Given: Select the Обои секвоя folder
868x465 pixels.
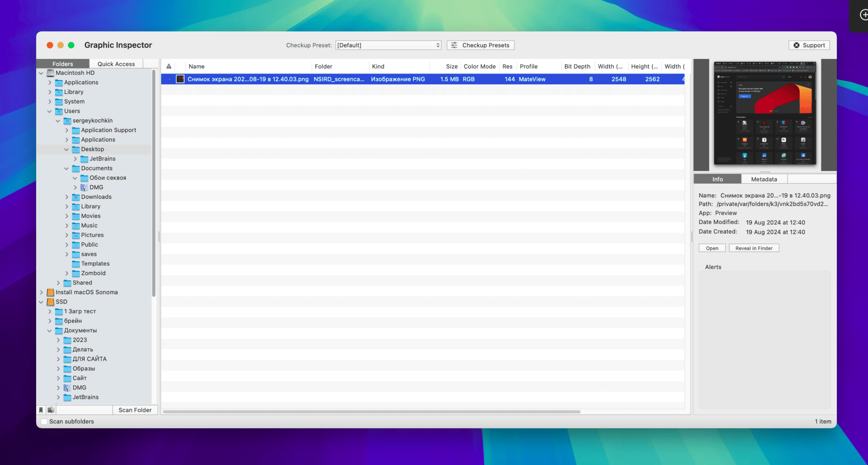Looking at the screenshot, I should (108, 178).
